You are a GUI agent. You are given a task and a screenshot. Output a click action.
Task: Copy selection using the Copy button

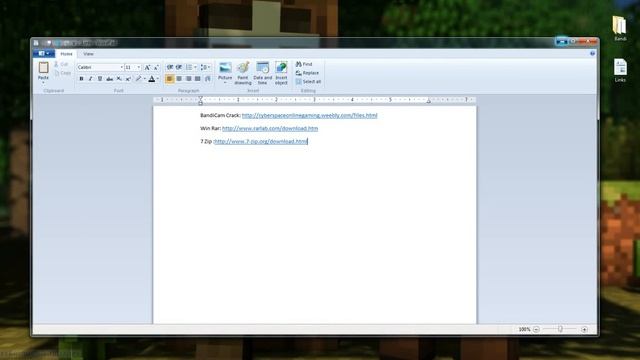(x=62, y=73)
